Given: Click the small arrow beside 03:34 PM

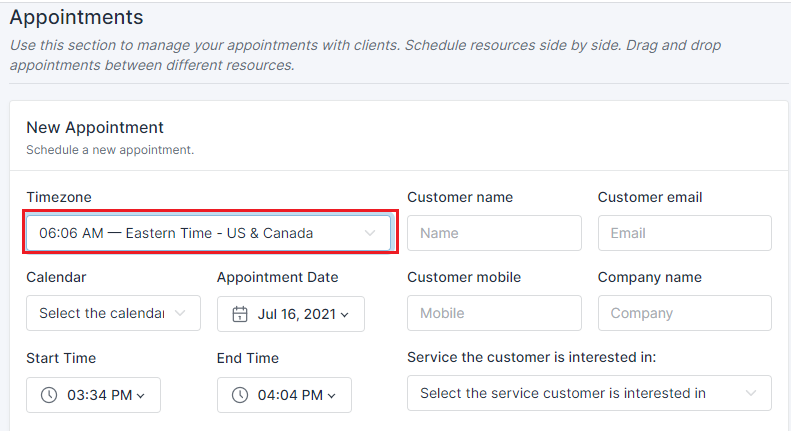Looking at the screenshot, I should [141, 396].
